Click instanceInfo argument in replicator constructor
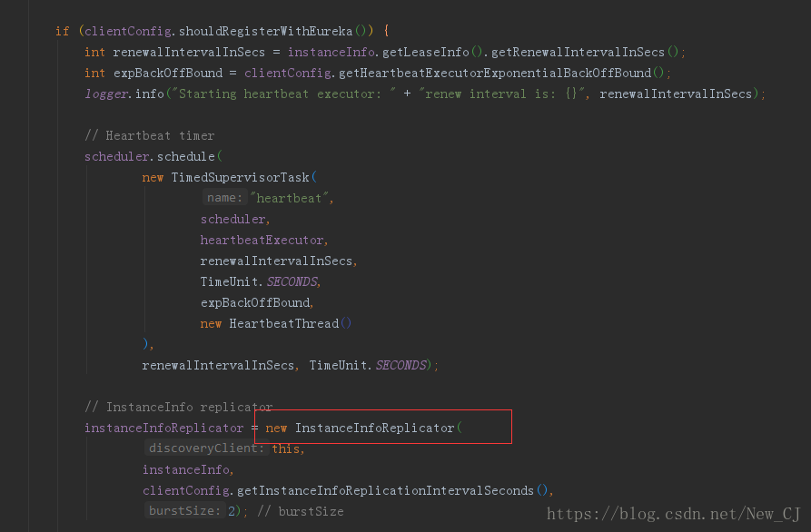The width and height of the screenshot is (811, 532). point(185,469)
